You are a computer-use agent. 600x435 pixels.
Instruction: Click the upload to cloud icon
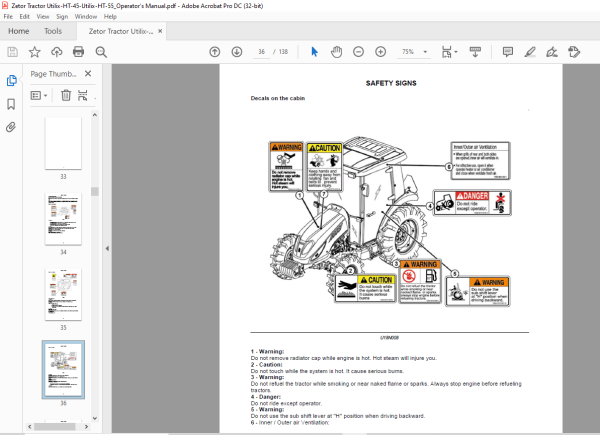pyautogui.click(x=57, y=52)
